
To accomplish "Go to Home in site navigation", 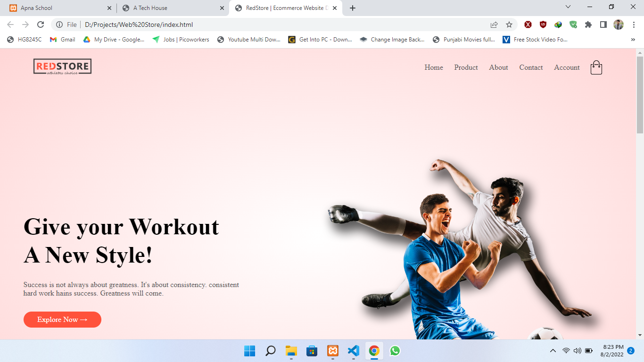I will (434, 67).
